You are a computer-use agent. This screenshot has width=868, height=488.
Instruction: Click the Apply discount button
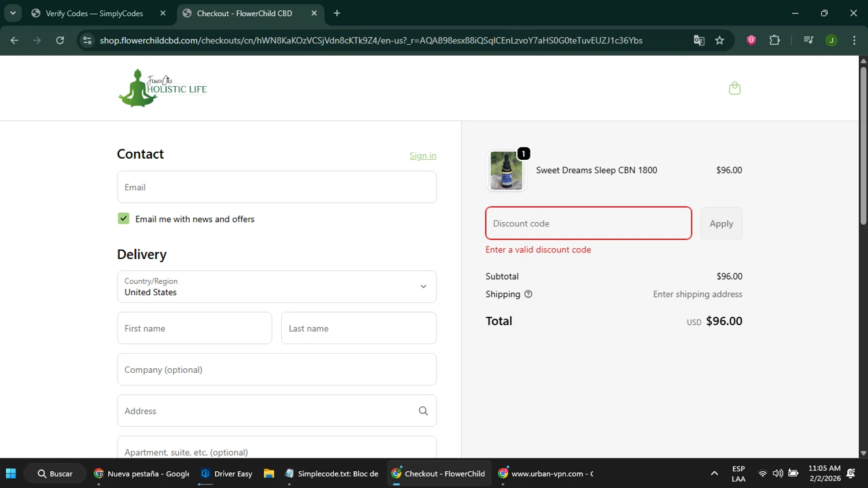(721, 223)
